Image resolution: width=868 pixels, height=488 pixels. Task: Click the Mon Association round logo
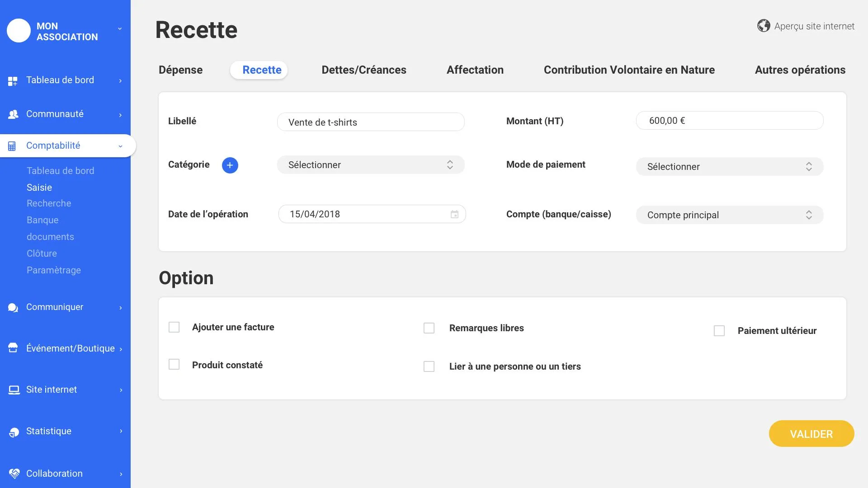[19, 31]
